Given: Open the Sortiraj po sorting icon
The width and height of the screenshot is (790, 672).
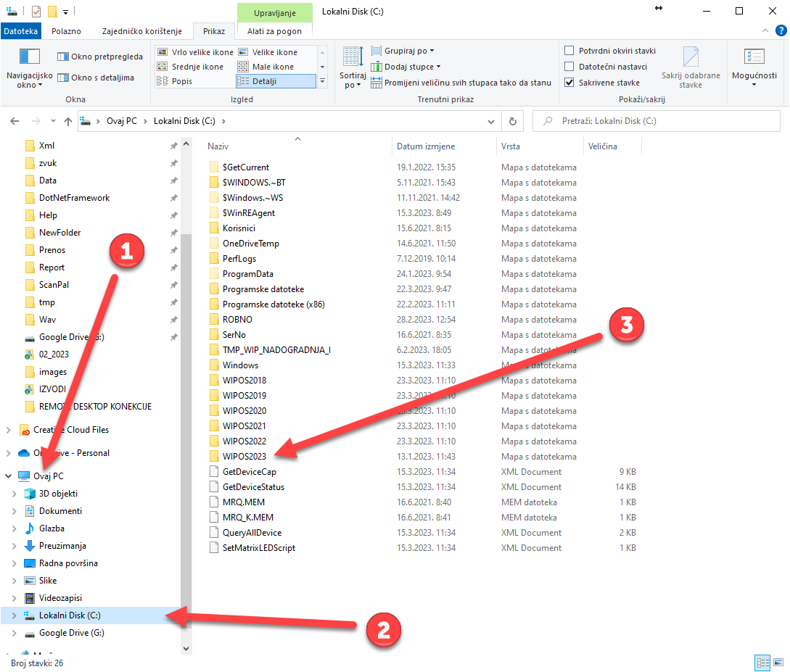Looking at the screenshot, I should click(x=353, y=57).
